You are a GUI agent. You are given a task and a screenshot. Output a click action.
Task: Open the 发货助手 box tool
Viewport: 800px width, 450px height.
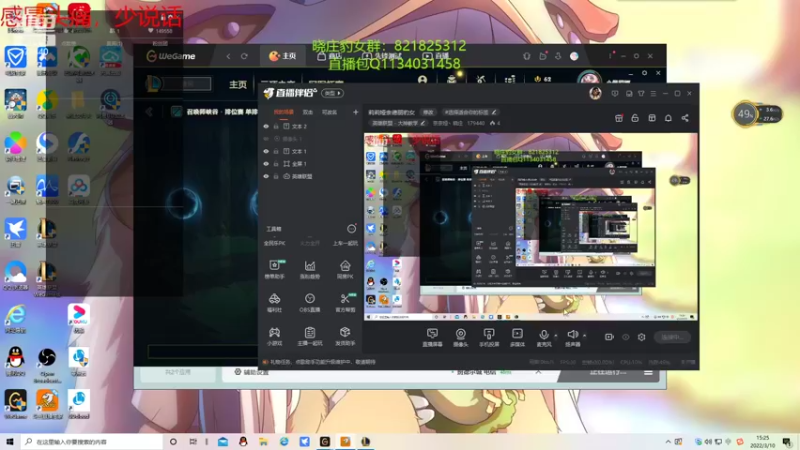click(345, 336)
